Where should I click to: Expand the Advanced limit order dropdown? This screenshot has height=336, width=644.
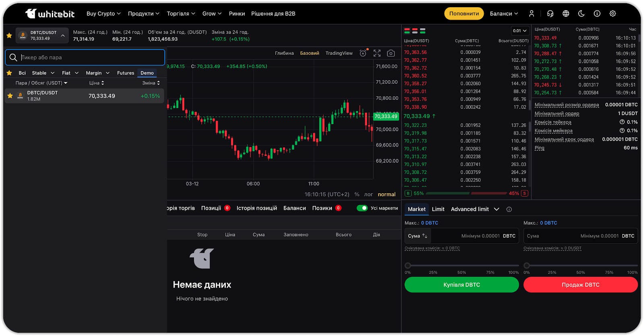(496, 209)
